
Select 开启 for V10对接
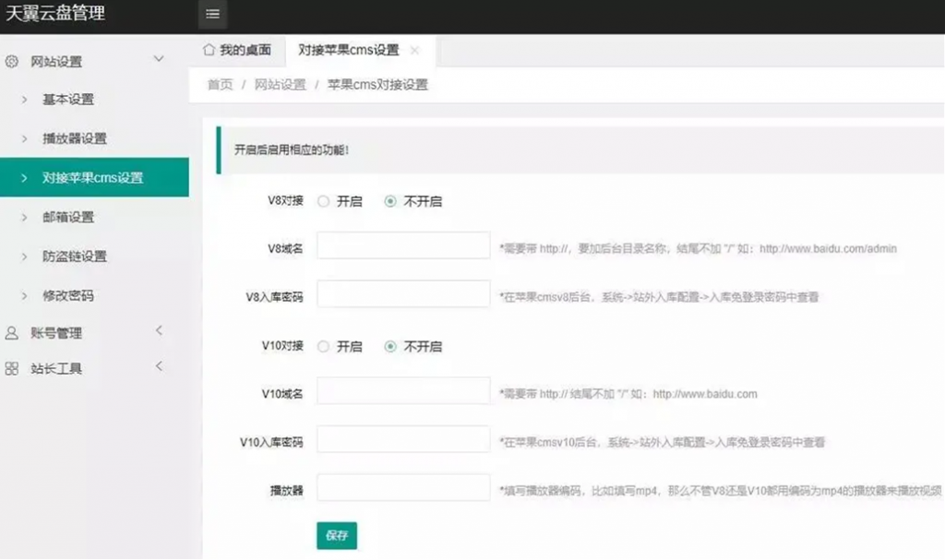tap(324, 347)
